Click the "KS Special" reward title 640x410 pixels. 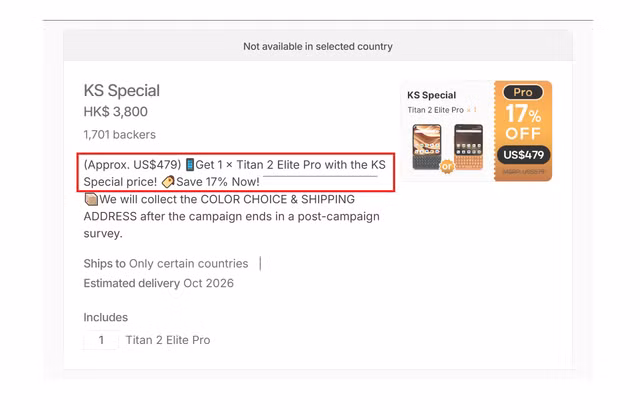pos(121,91)
